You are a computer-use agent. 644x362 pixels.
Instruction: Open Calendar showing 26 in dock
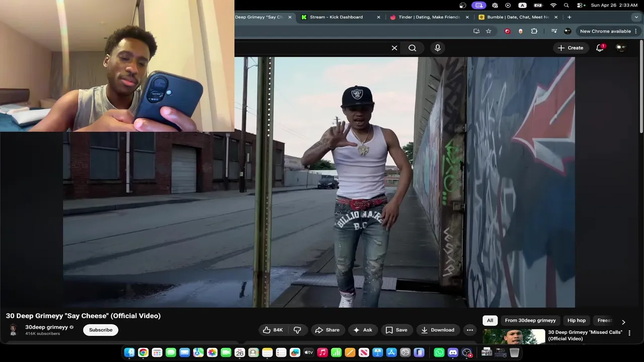239,352
